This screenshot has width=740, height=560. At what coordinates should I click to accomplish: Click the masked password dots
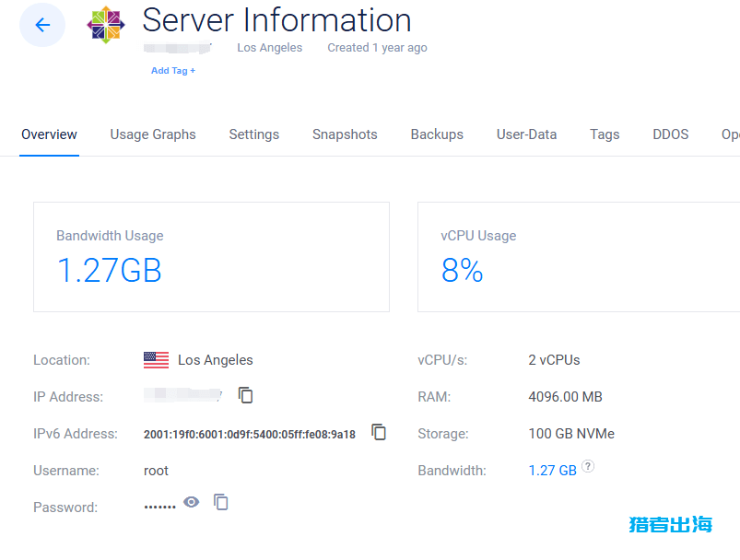tap(159, 507)
